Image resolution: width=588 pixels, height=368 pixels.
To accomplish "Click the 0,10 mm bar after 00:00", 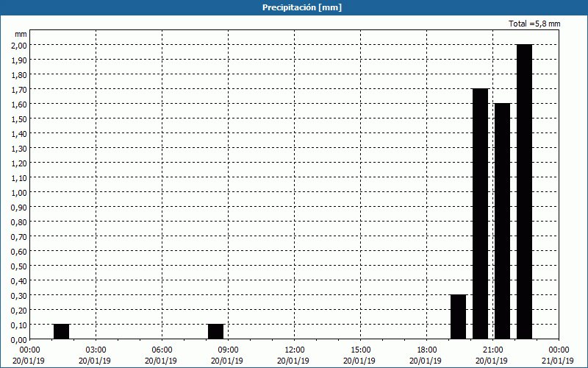I will coord(62,332).
